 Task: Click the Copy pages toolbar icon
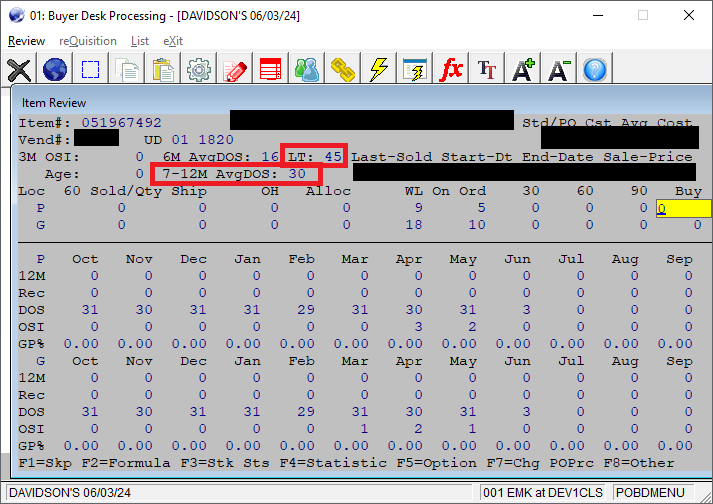(x=127, y=69)
